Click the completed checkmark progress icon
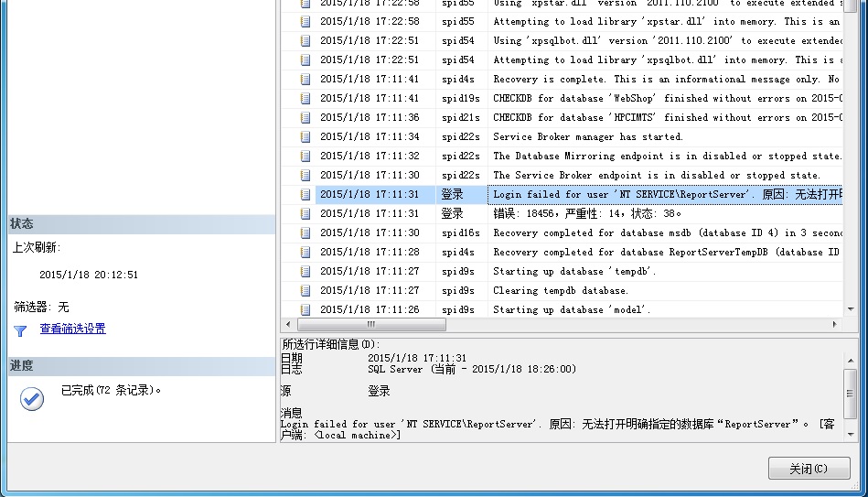Screen dimensions: 868x497 (x=32, y=399)
